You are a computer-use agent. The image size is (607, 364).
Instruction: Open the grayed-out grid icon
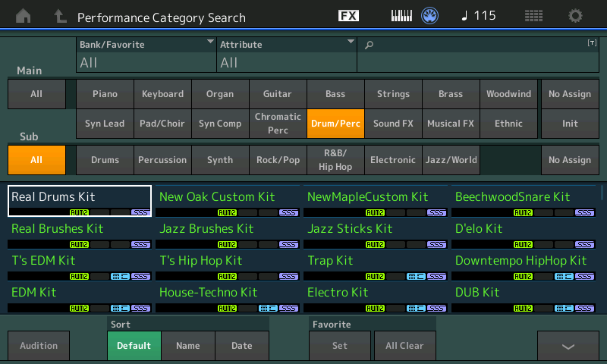coord(533,16)
